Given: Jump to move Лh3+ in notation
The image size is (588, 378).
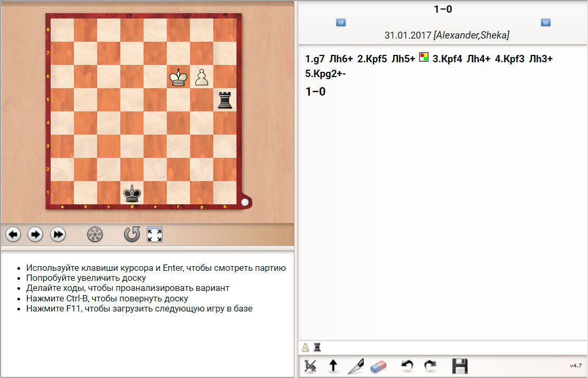Looking at the screenshot, I should 540,59.
